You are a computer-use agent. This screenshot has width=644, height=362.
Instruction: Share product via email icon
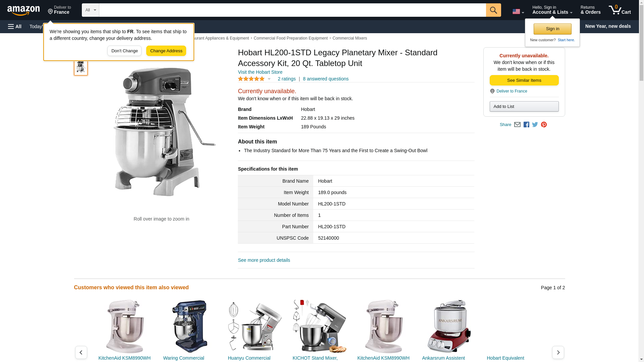[x=517, y=125]
